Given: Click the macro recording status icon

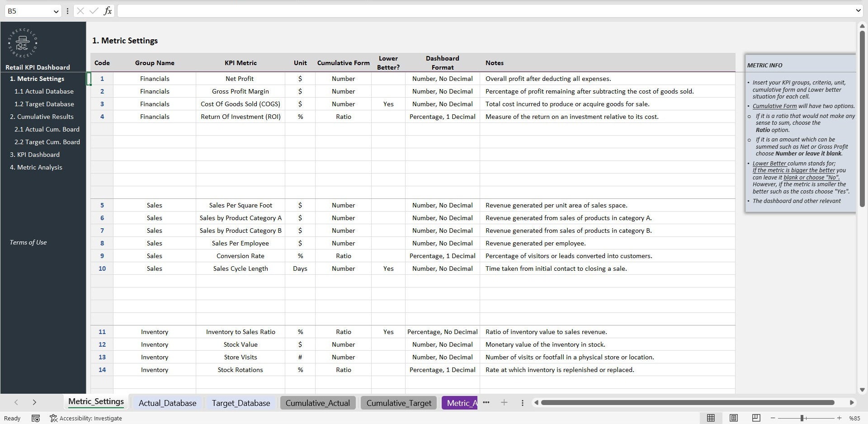Looking at the screenshot, I should click(36, 418).
